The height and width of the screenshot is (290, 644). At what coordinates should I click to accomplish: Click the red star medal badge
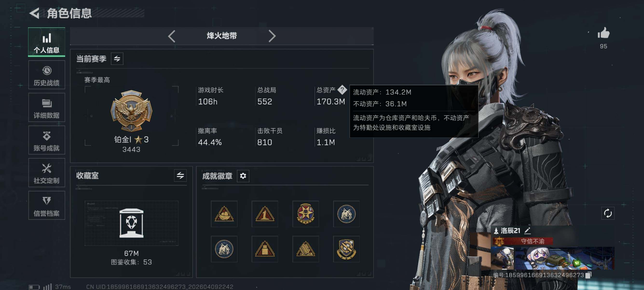click(x=306, y=214)
